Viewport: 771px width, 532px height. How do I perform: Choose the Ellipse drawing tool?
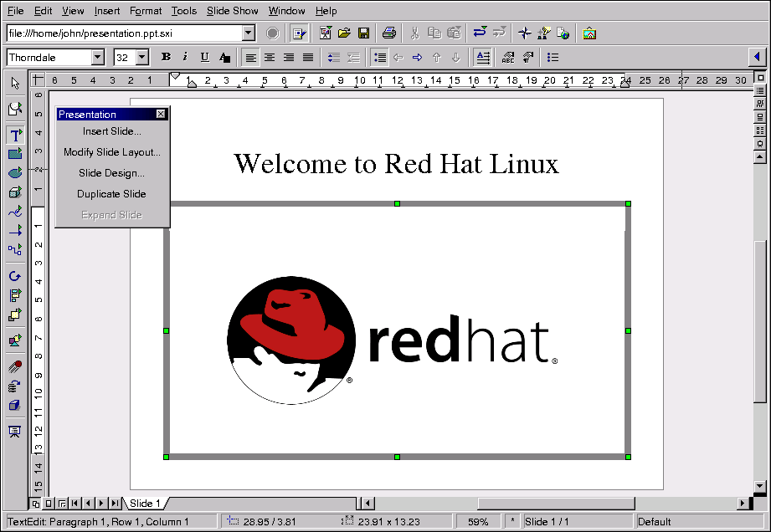click(x=15, y=173)
